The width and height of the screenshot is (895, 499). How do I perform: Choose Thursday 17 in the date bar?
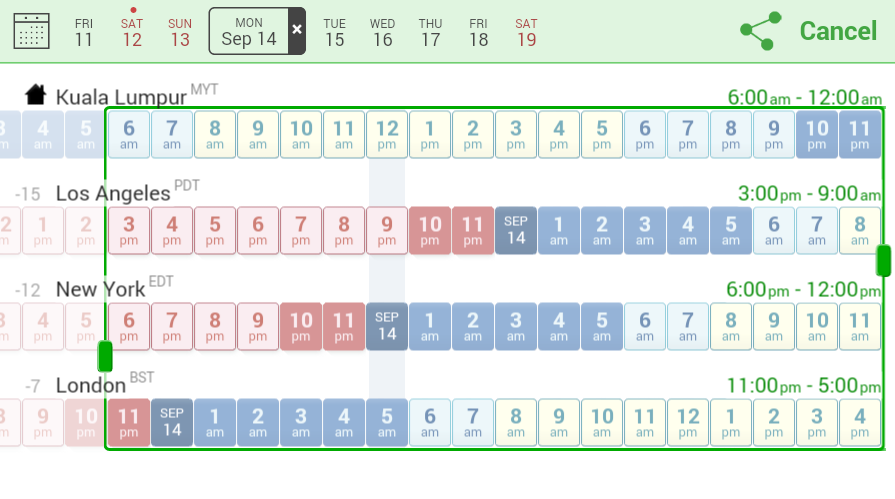click(431, 32)
